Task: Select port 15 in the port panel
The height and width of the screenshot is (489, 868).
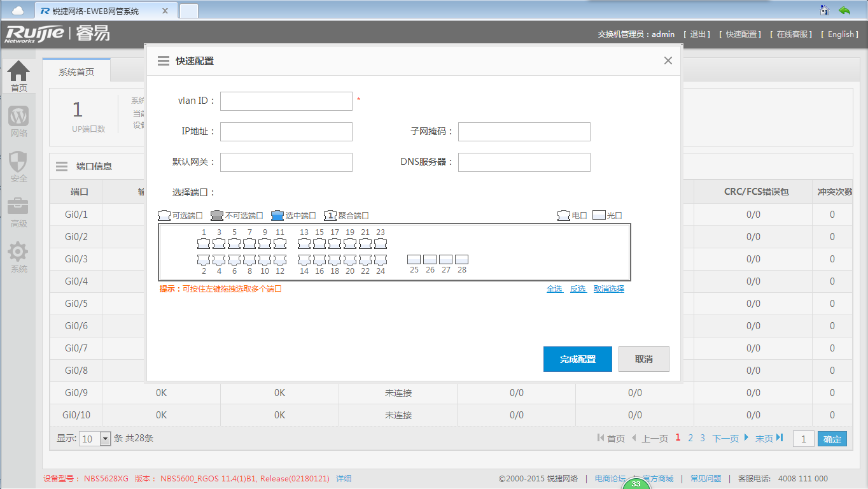Action: point(319,244)
